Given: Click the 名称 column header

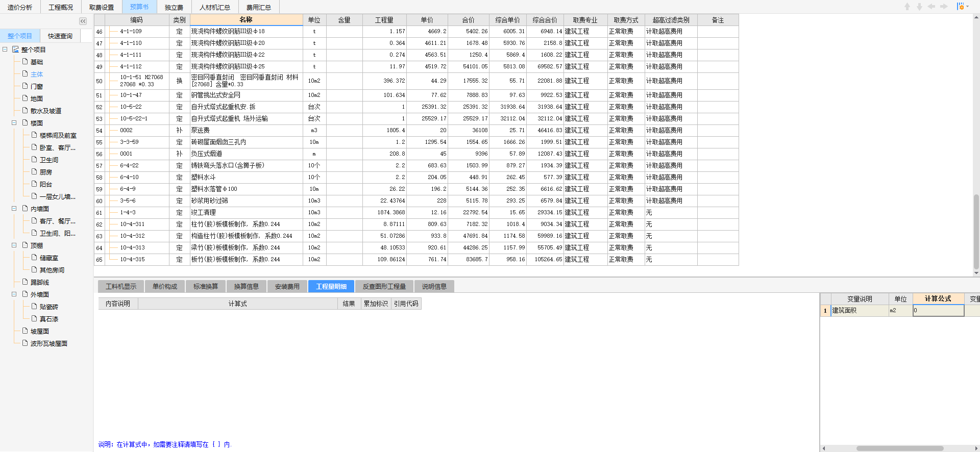Looking at the screenshot, I should click(x=246, y=20).
